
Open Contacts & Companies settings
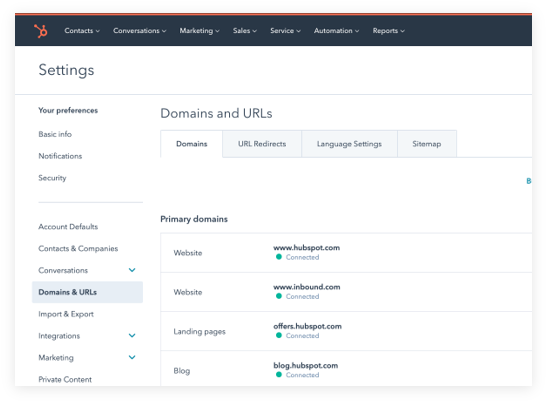(78, 248)
